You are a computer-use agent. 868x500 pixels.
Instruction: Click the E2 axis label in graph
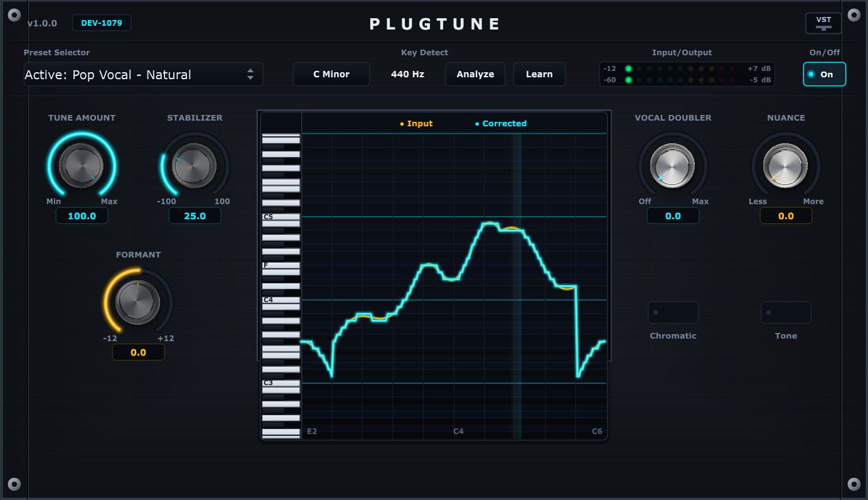(x=312, y=432)
